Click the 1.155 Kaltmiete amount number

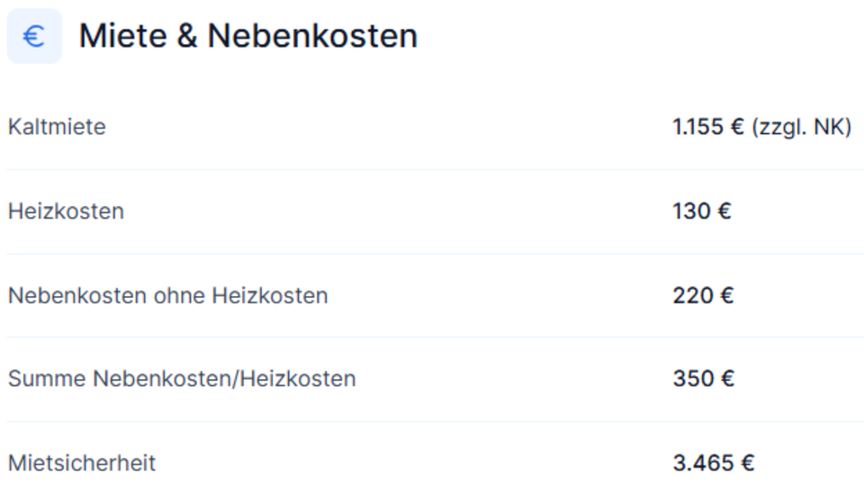point(697,127)
